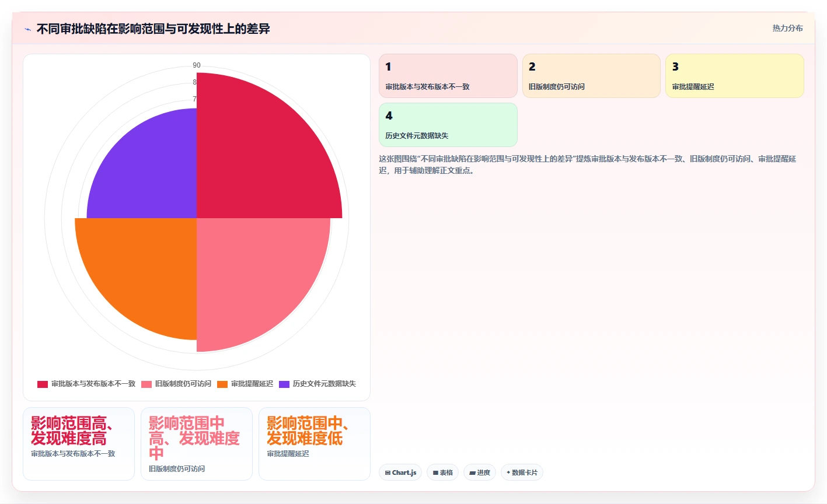
Task: Toggle the red 审批版本与发布版本不一致 legend swatch
Action: (43, 384)
